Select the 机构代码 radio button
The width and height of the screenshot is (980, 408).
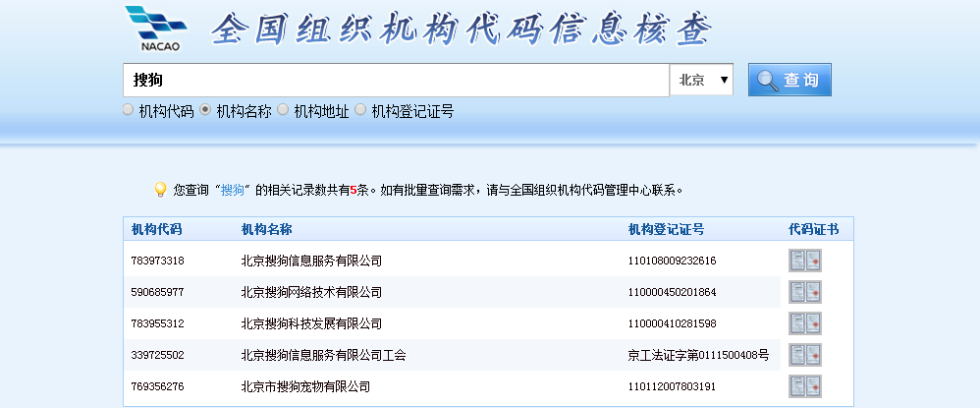tap(128, 110)
